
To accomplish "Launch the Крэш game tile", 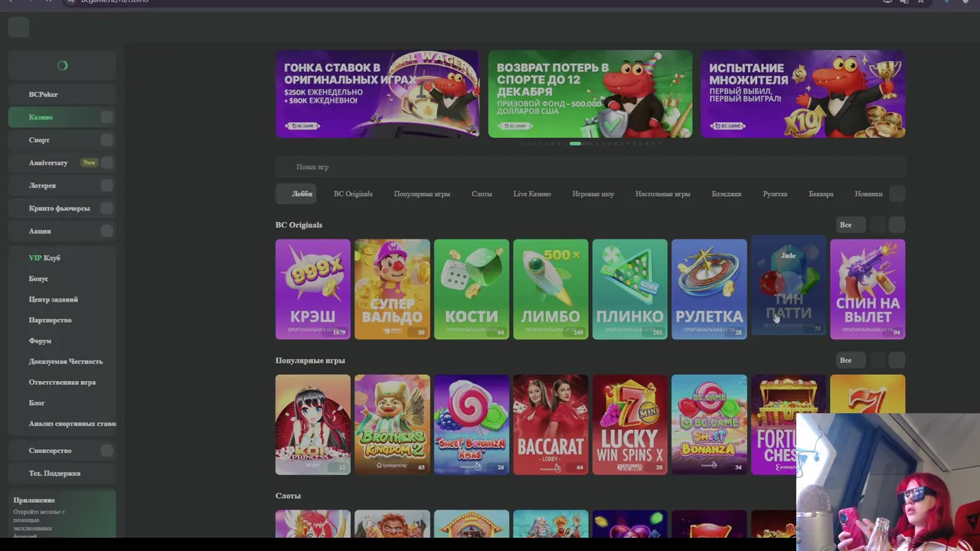I will [x=313, y=289].
